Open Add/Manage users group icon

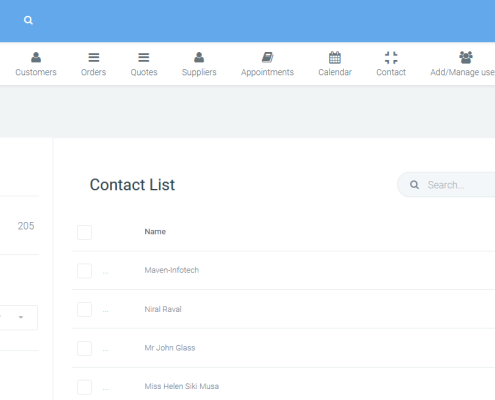pos(466,57)
